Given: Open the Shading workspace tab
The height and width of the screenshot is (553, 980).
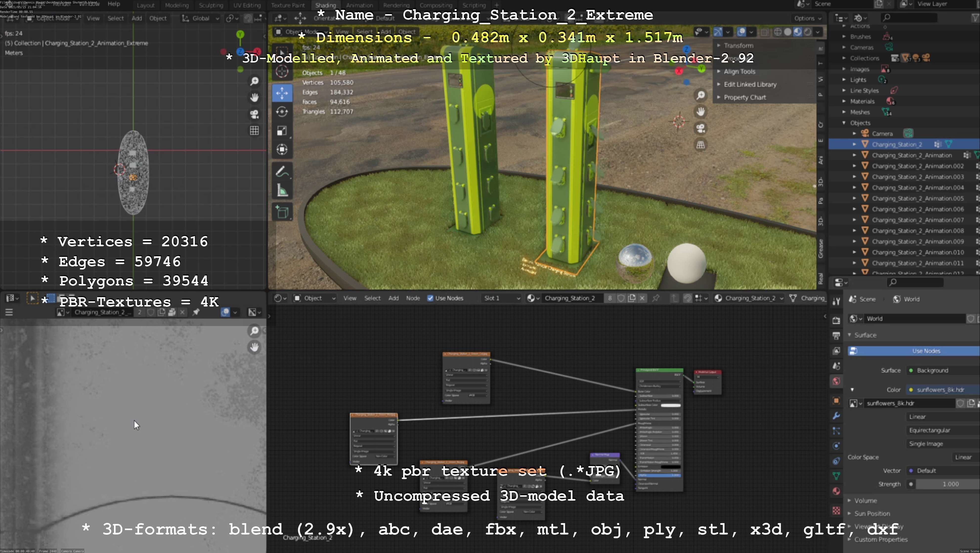Looking at the screenshot, I should click(326, 5).
